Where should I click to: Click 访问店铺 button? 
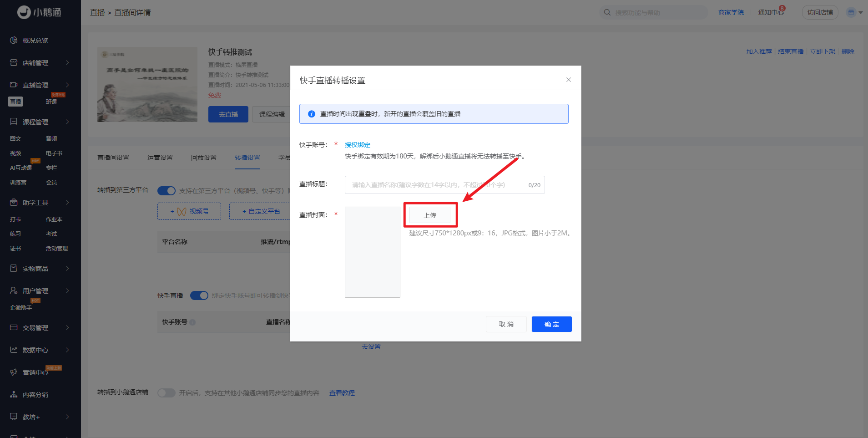coord(820,12)
